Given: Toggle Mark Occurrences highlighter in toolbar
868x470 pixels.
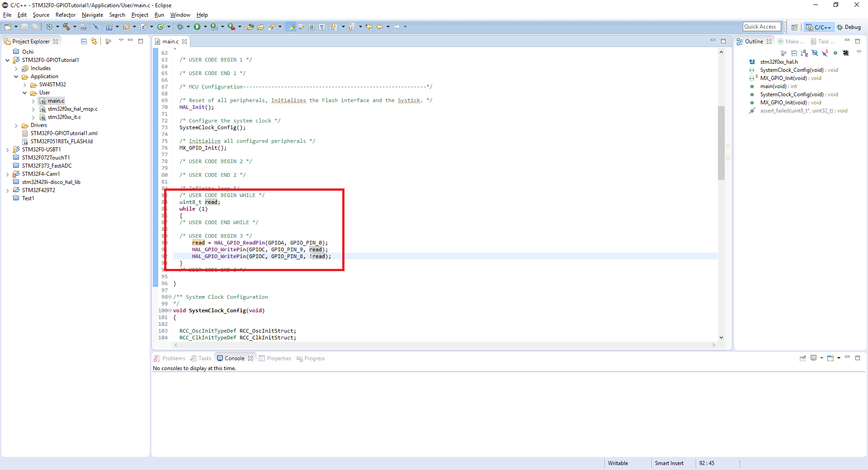Looking at the screenshot, I should [291, 27].
